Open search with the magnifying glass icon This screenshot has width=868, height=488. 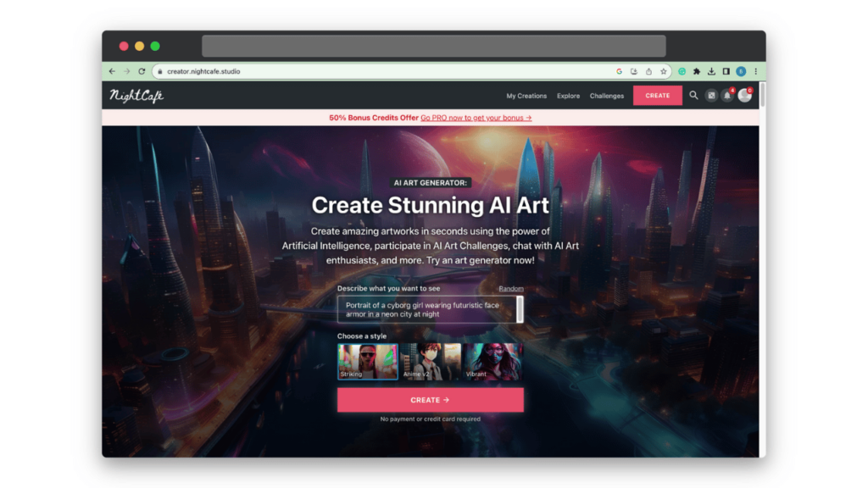[x=693, y=95]
